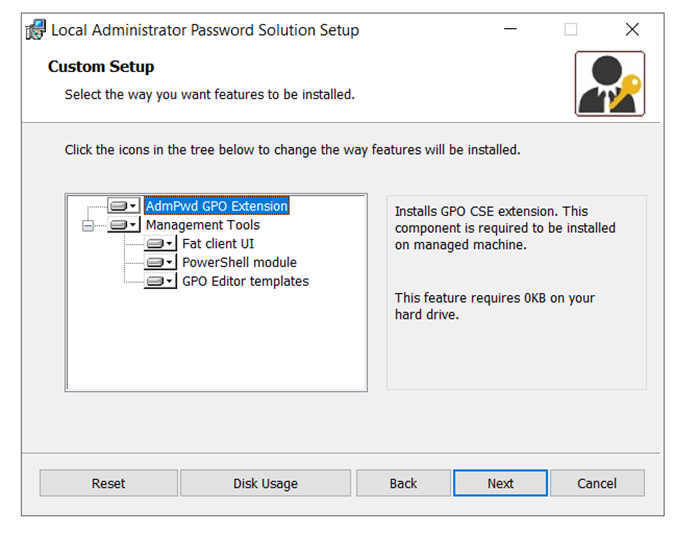
Task: Collapse the Management Tools tree node
Action: [88, 225]
